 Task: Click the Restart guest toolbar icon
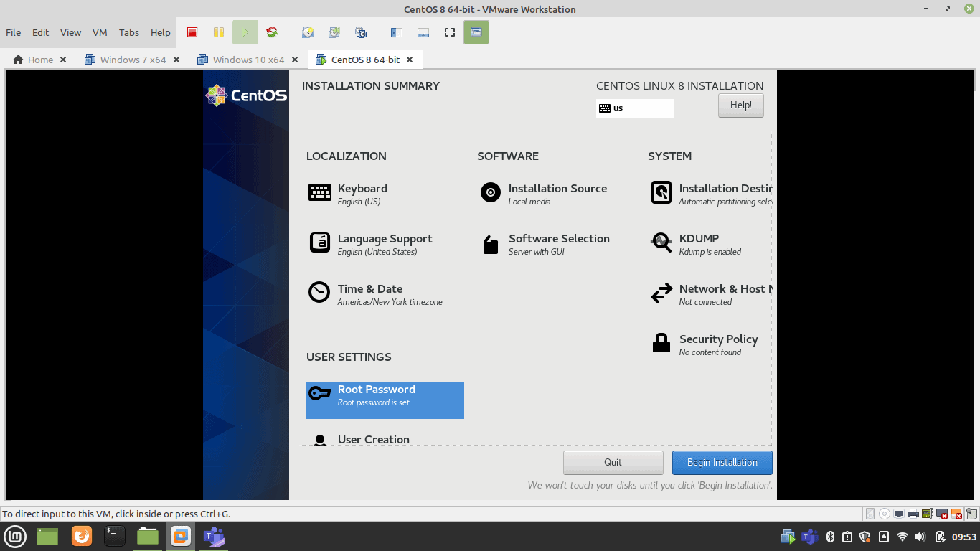click(x=272, y=32)
